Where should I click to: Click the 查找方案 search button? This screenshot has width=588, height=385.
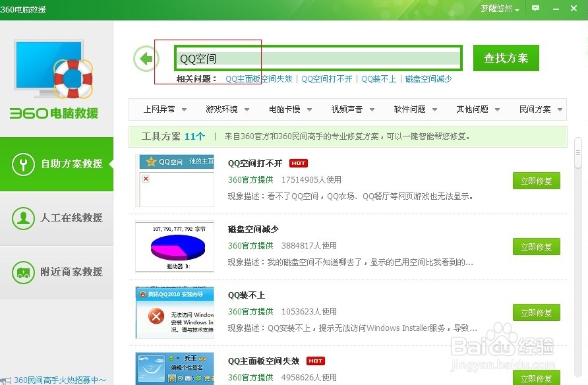(506, 58)
